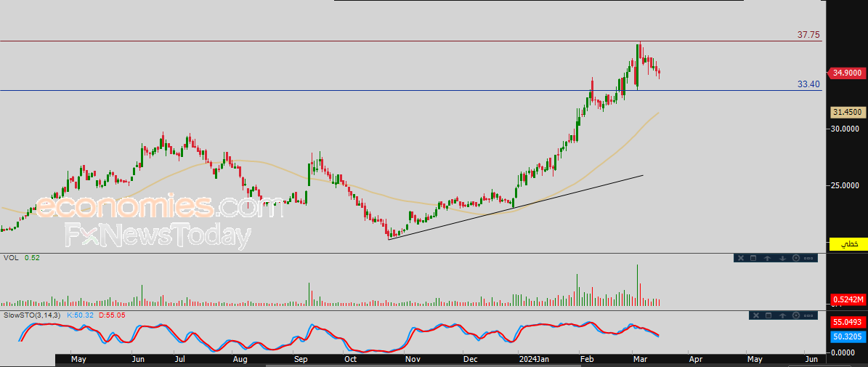Click the Mar time axis label
This screenshot has width=868, height=367.
coord(641,359)
